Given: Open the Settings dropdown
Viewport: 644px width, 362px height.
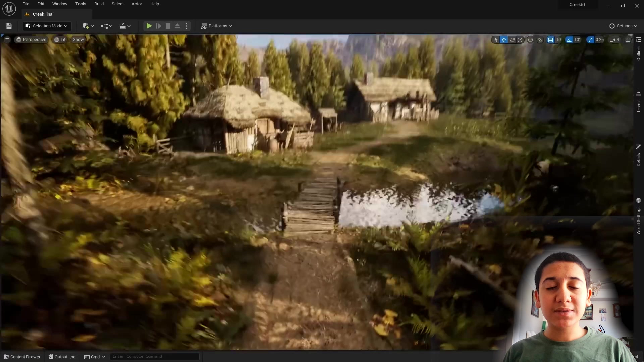Looking at the screenshot, I should coord(623,26).
